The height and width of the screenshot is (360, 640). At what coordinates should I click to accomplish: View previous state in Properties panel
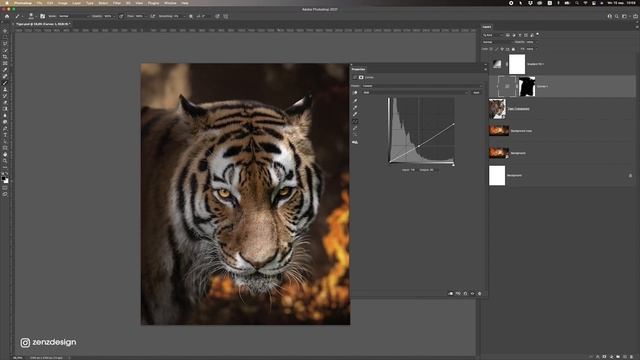click(458, 293)
